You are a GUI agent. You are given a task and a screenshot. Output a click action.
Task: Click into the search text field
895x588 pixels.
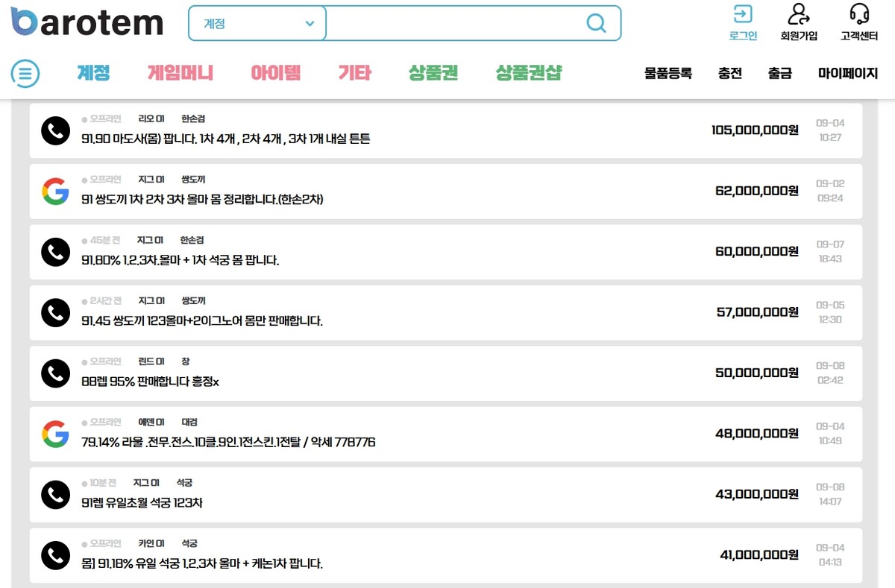pyautogui.click(x=455, y=24)
